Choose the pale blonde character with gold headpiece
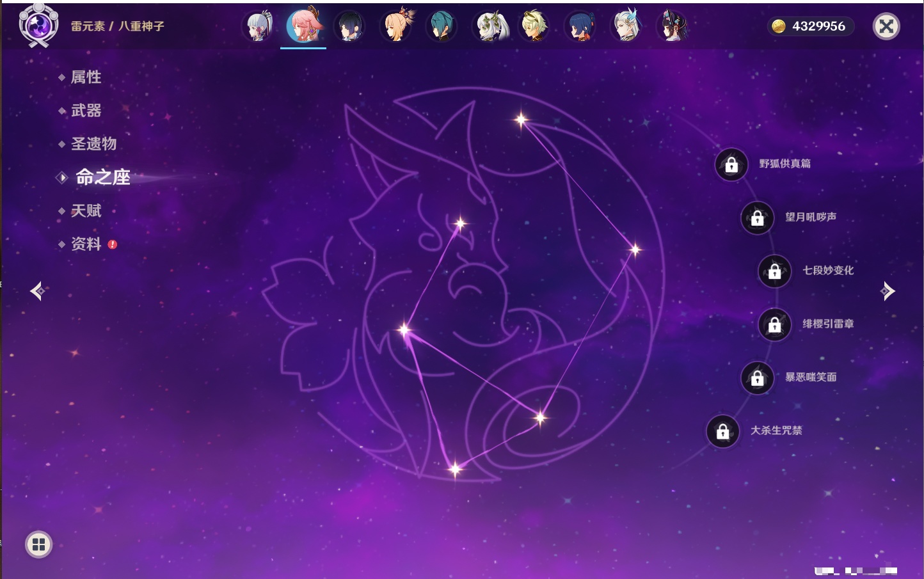This screenshot has width=924, height=579. 534,26
